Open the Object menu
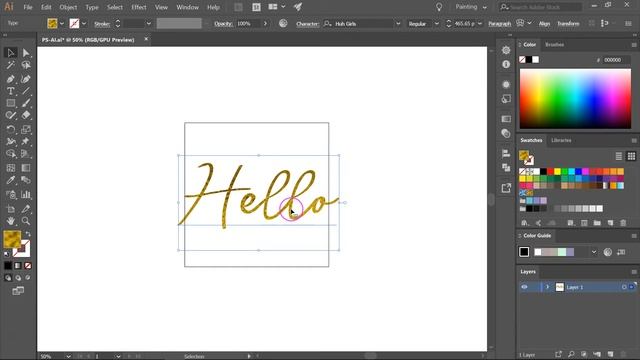The height and width of the screenshot is (360, 640). tap(68, 7)
